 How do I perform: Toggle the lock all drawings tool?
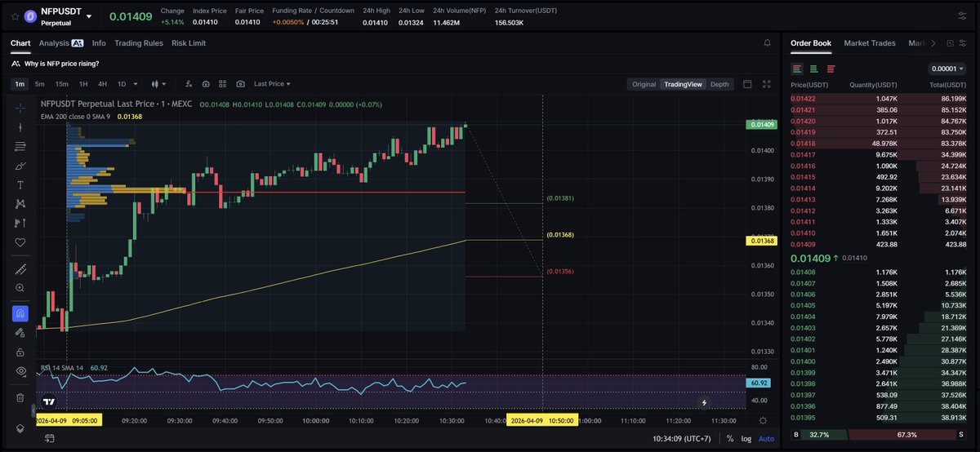coord(20,352)
